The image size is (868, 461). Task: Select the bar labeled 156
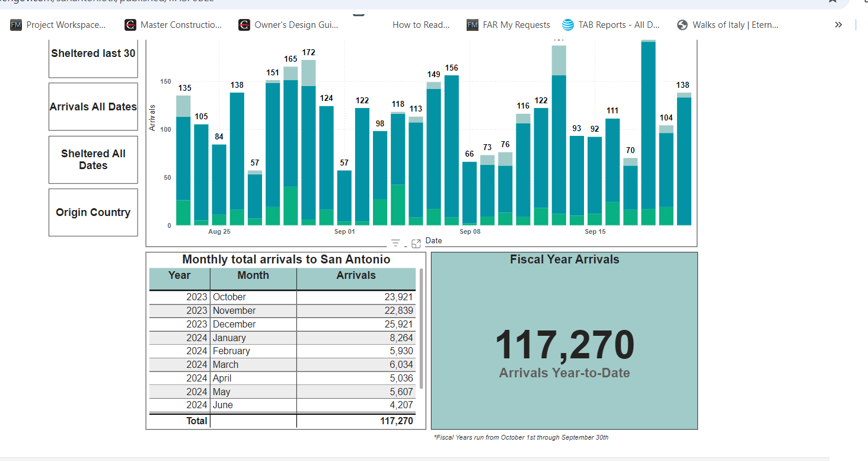452,150
